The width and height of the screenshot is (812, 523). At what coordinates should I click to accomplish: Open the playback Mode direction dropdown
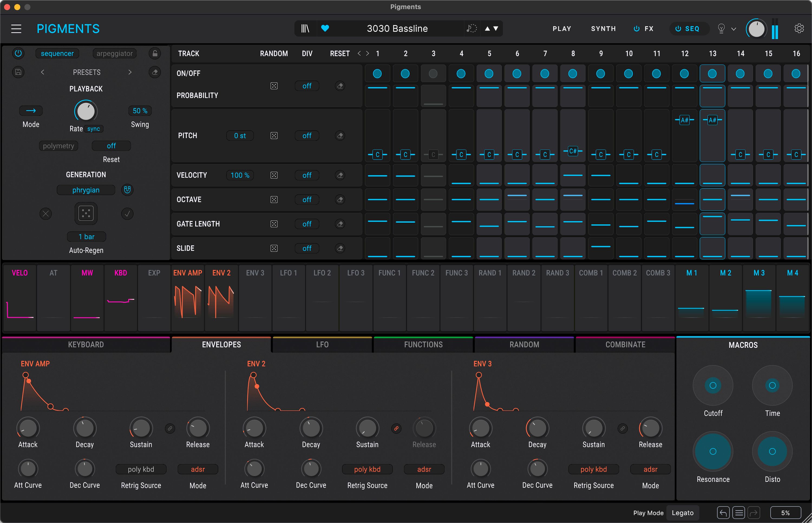click(x=31, y=111)
